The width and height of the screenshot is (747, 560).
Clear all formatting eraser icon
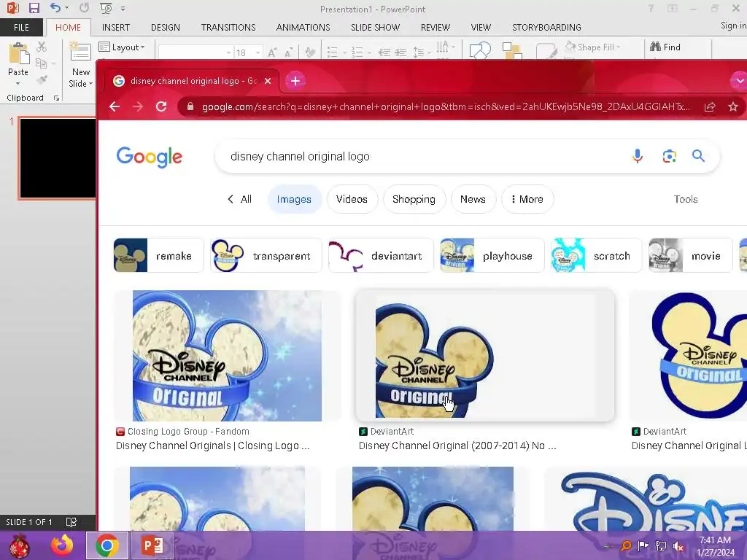(310, 52)
